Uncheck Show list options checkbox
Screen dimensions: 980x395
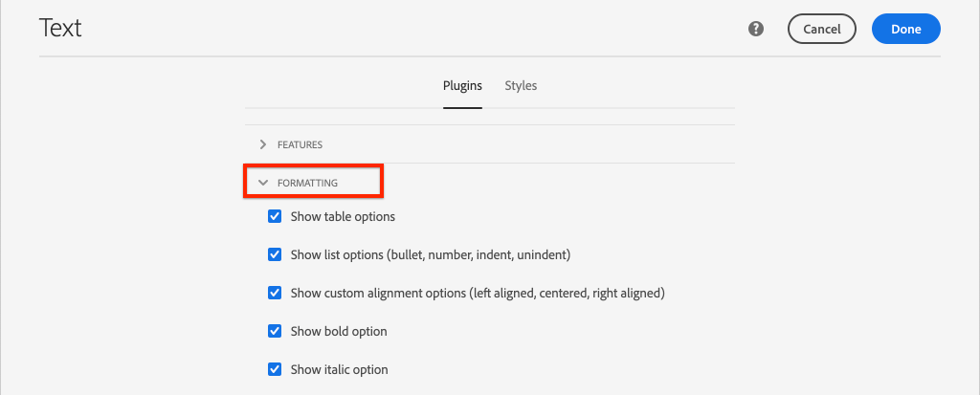(x=275, y=255)
